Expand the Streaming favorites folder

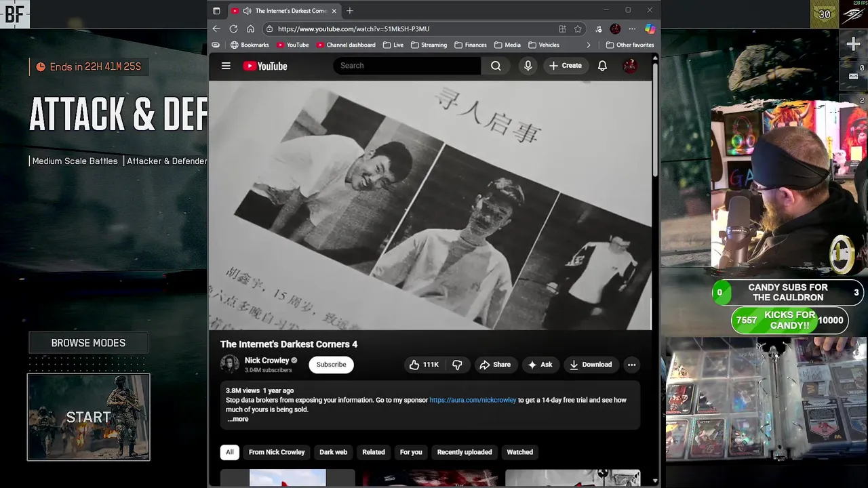click(x=429, y=45)
